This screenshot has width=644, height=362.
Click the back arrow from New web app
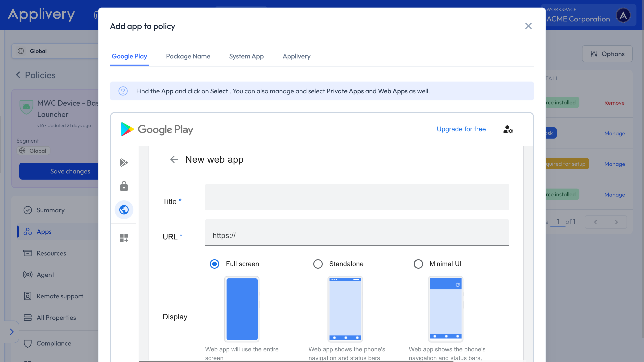(174, 159)
